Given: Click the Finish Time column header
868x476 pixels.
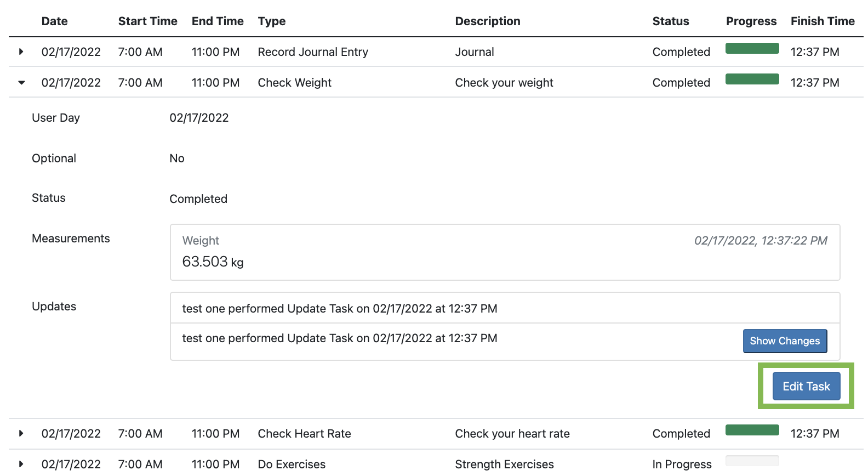Looking at the screenshot, I should click(x=823, y=21).
